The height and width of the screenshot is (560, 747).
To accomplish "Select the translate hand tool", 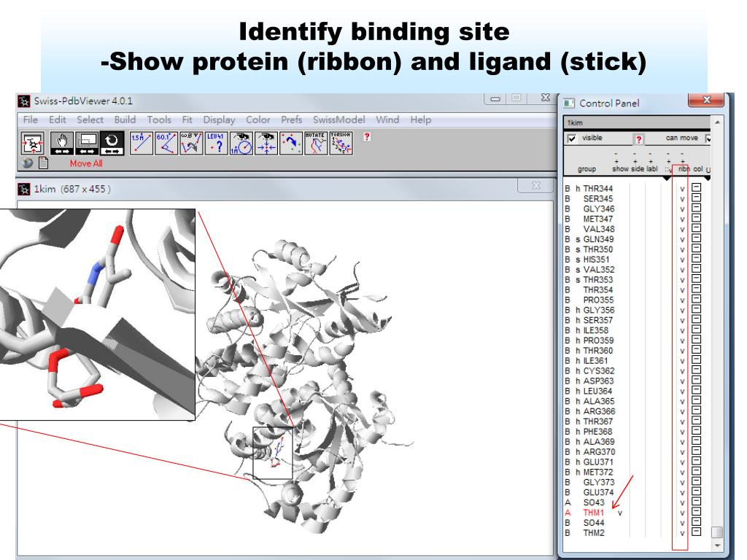I will [62, 143].
